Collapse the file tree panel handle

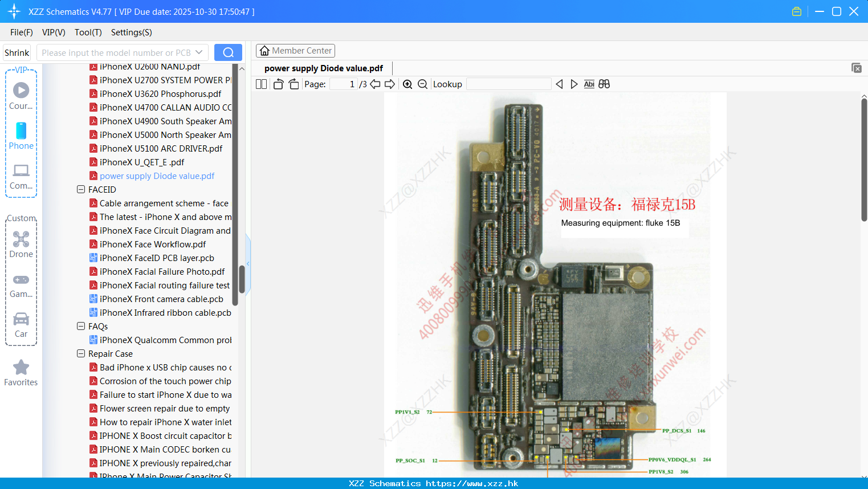coord(248,263)
